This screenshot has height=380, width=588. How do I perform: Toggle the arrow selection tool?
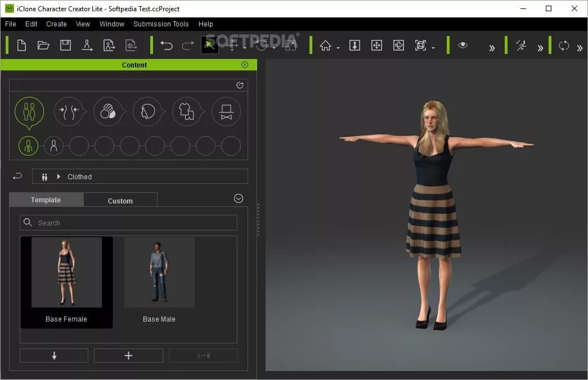tap(209, 46)
